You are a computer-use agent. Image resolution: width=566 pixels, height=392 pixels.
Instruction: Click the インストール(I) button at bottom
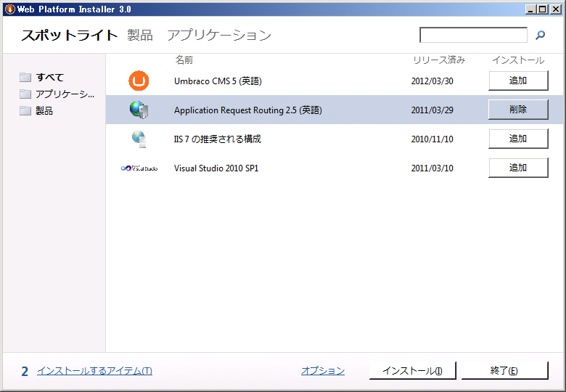[413, 371]
